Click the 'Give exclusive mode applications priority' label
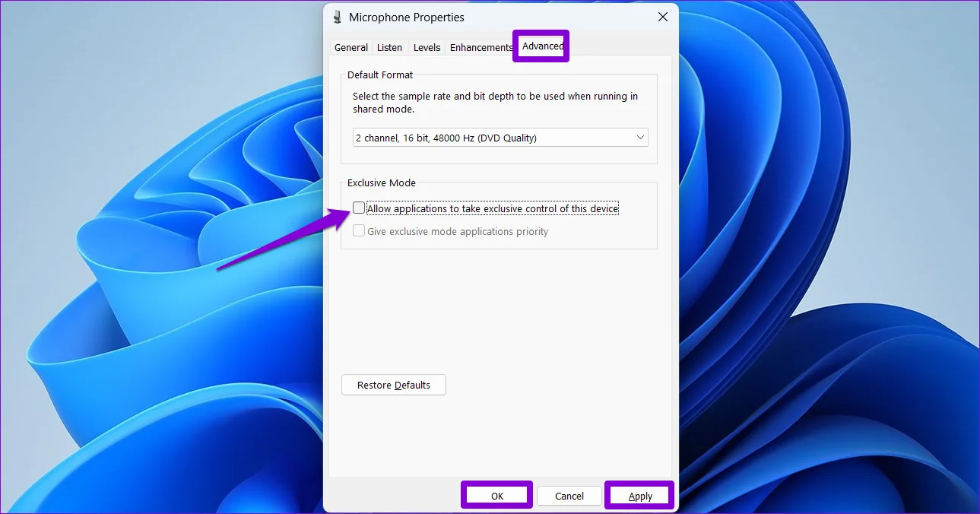This screenshot has width=980, height=514. click(x=457, y=231)
